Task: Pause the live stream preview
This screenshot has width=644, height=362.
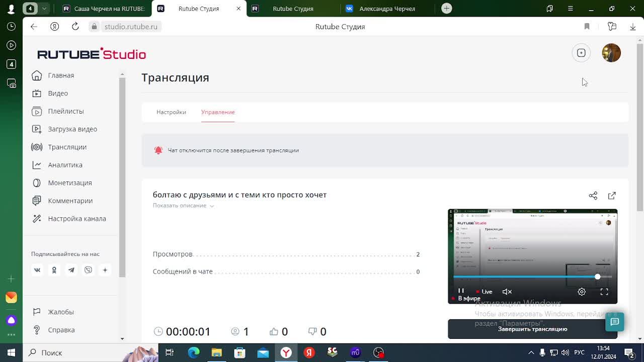Action: 461,292
